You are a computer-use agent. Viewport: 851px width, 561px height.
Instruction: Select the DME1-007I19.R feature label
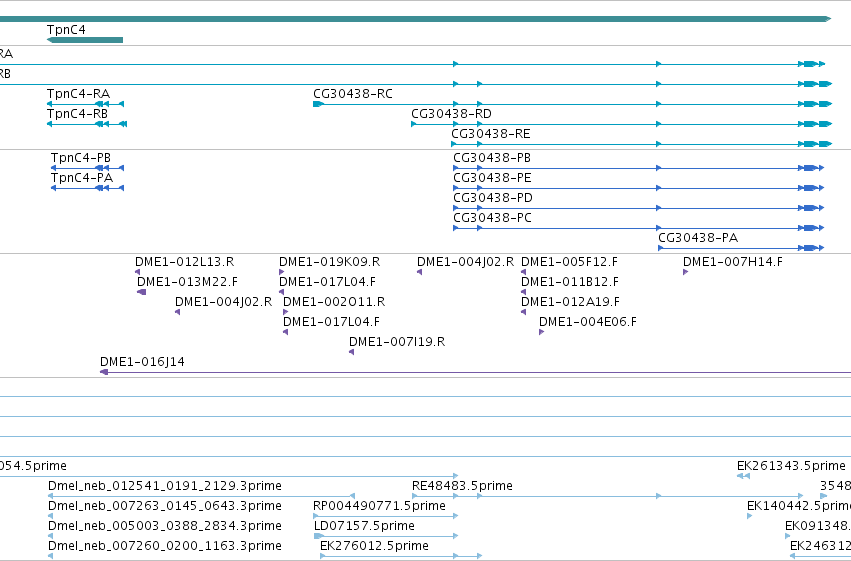click(x=397, y=342)
